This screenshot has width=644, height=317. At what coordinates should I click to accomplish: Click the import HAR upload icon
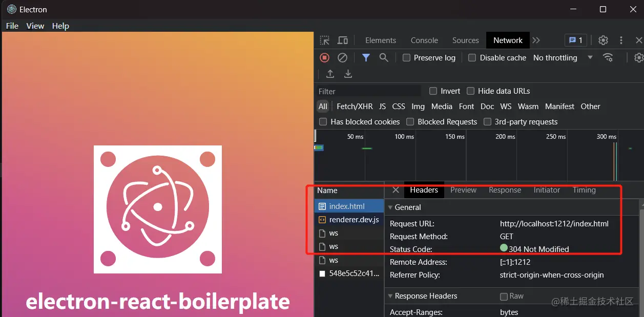[330, 74]
